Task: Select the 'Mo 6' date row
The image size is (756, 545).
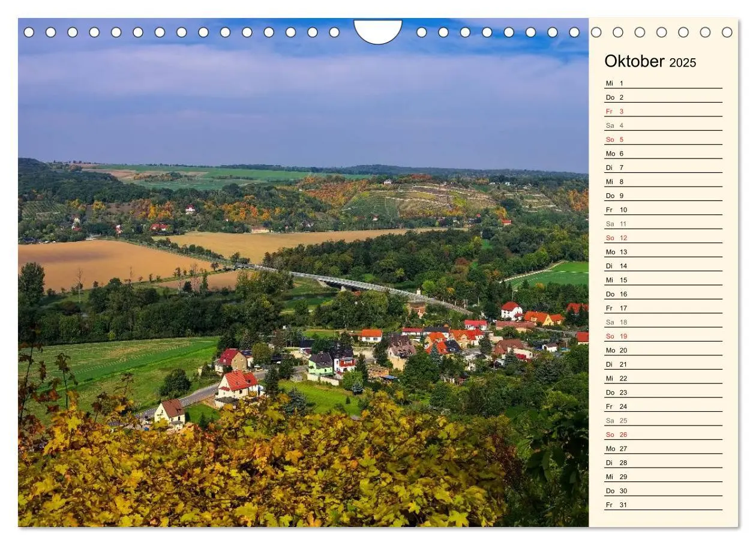Action: [x=663, y=153]
